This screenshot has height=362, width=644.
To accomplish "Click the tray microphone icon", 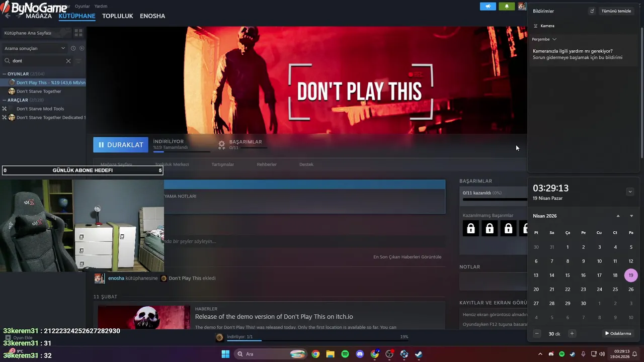I will coord(583,354).
